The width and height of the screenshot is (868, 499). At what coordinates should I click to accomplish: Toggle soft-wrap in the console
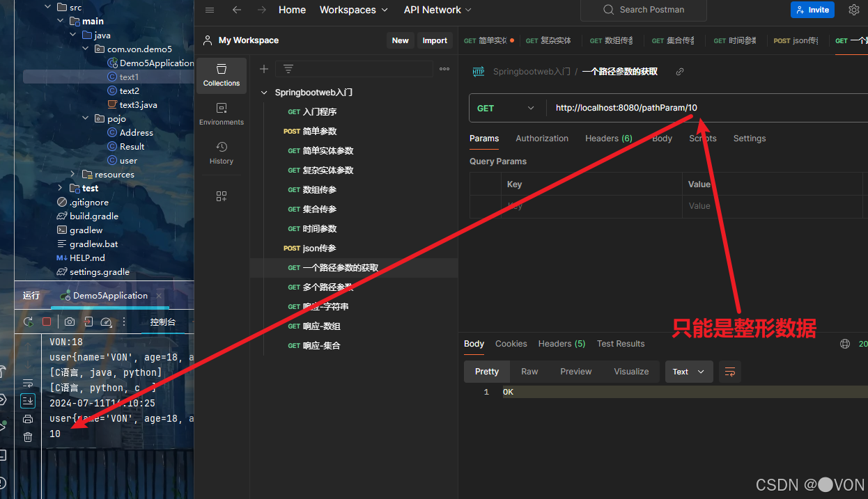click(28, 383)
